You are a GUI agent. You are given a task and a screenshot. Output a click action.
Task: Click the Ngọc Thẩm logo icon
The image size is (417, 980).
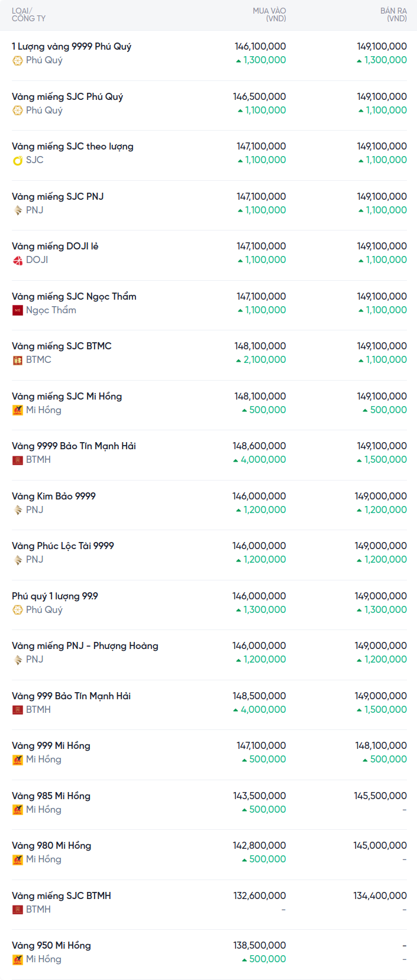point(18,310)
